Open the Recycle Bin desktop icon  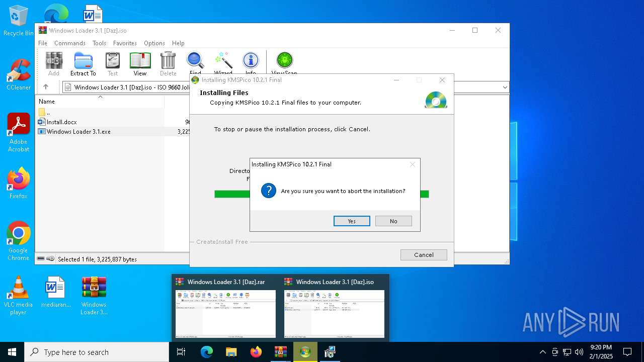point(18,21)
